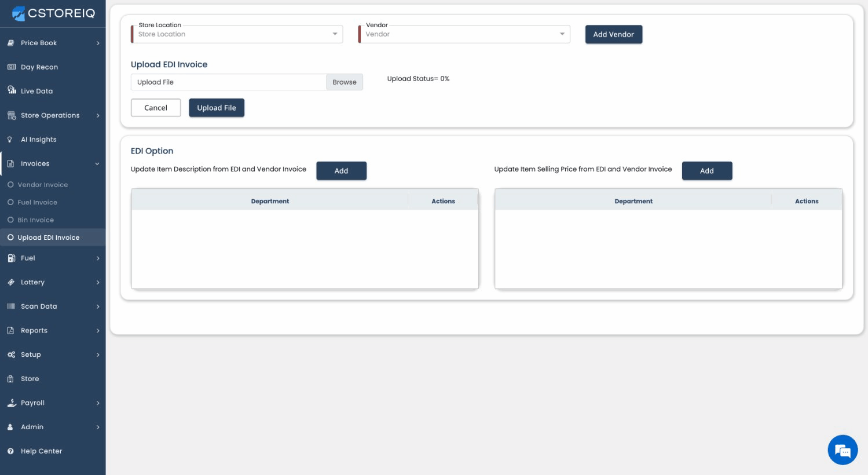The image size is (868, 475).
Task: Click the AI Insights lightbulb icon
Action: pyautogui.click(x=10, y=140)
